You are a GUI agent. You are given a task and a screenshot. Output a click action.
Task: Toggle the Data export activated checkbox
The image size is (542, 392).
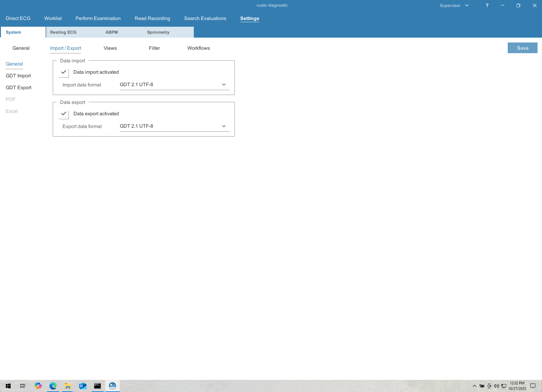64,114
